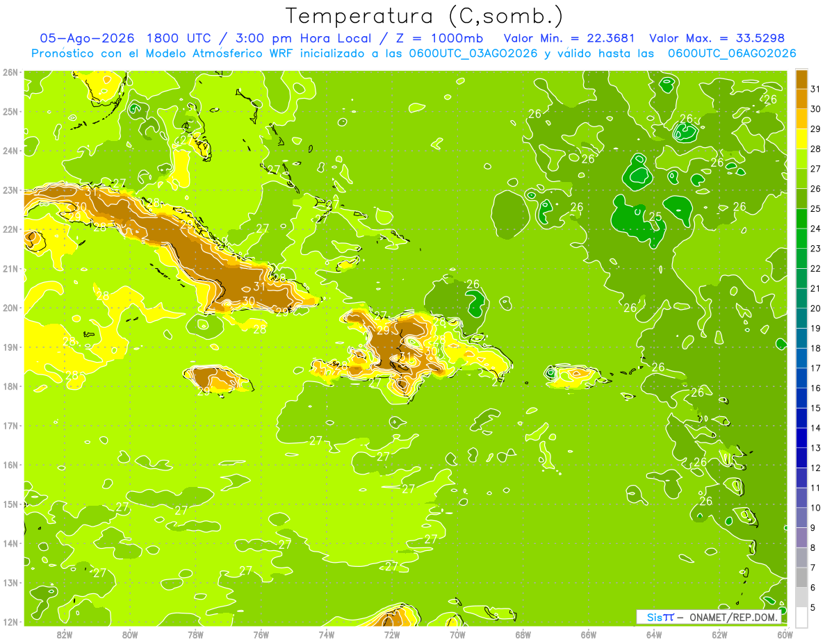Click the 64W longitude axis label
This screenshot has height=644, width=834.
[x=654, y=634]
